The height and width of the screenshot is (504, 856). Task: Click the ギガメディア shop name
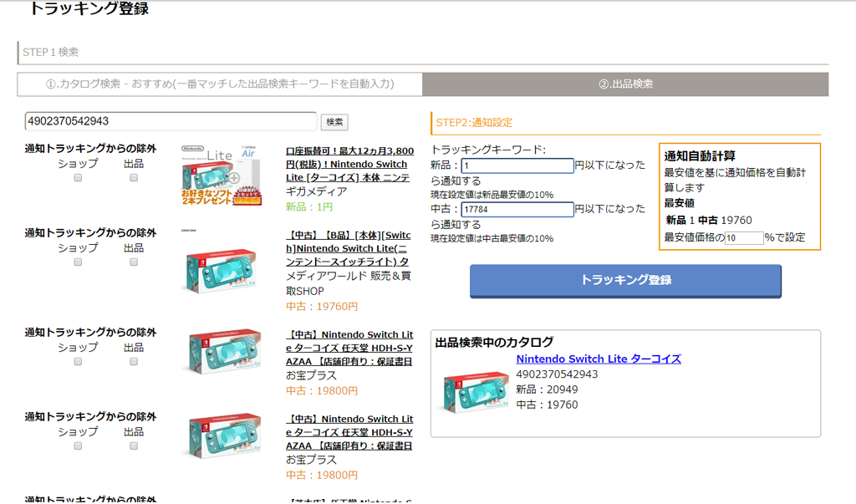click(317, 191)
